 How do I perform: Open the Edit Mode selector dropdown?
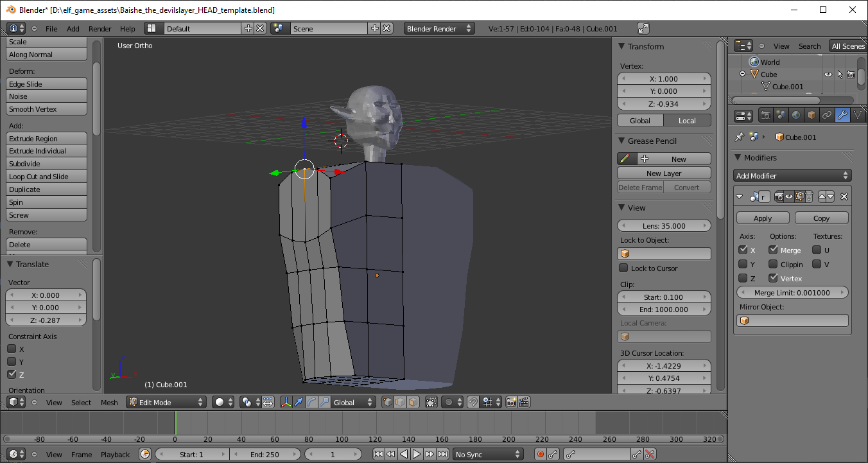pyautogui.click(x=166, y=403)
